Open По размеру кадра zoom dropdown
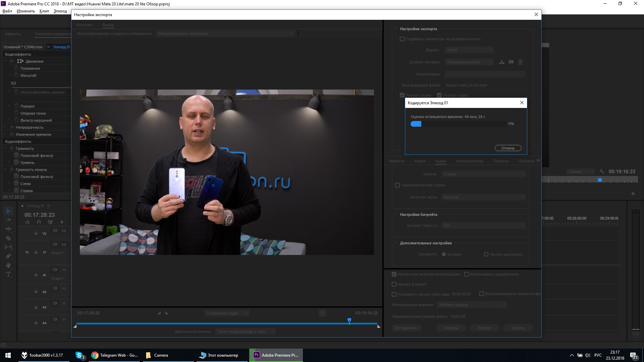This screenshot has width=644, height=362. (x=226, y=313)
